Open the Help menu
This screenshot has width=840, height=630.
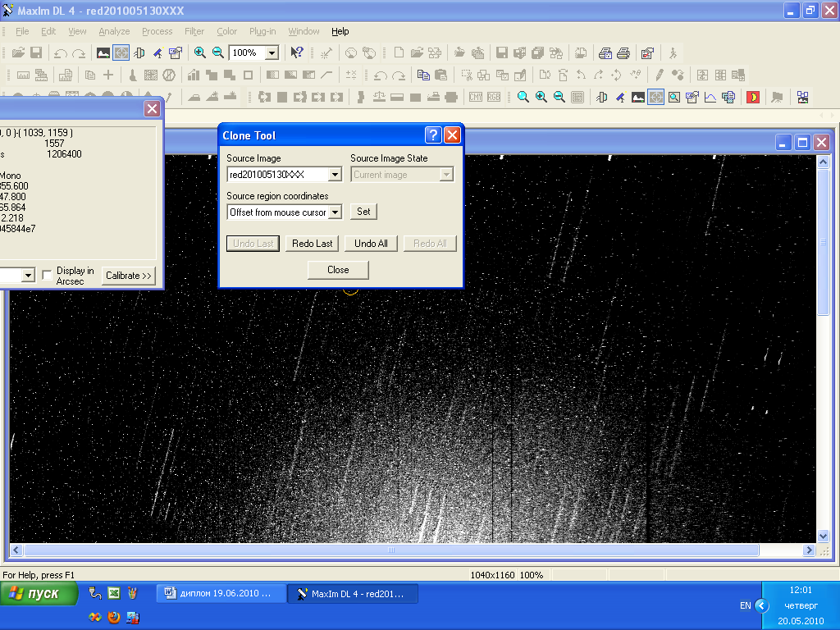point(340,31)
